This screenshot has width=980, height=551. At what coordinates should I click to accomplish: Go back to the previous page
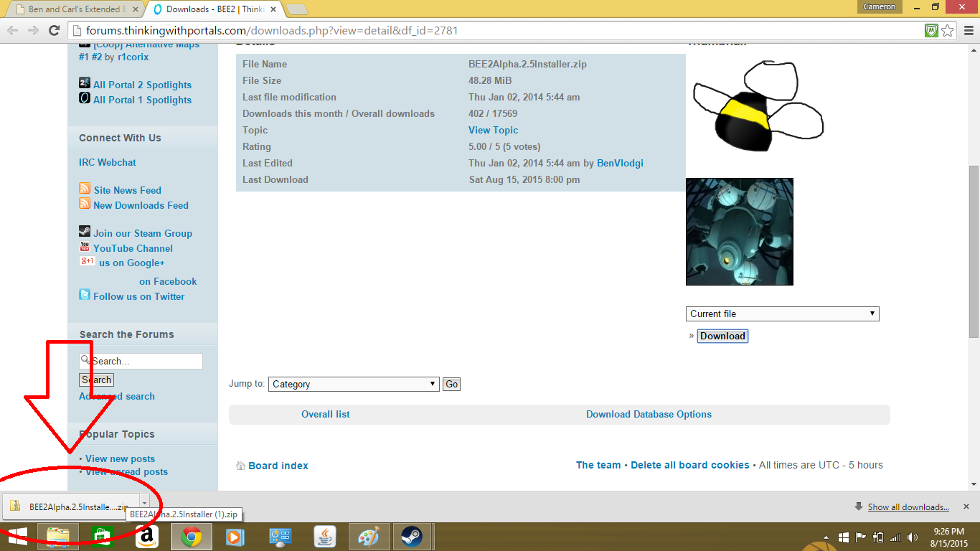pyautogui.click(x=12, y=30)
